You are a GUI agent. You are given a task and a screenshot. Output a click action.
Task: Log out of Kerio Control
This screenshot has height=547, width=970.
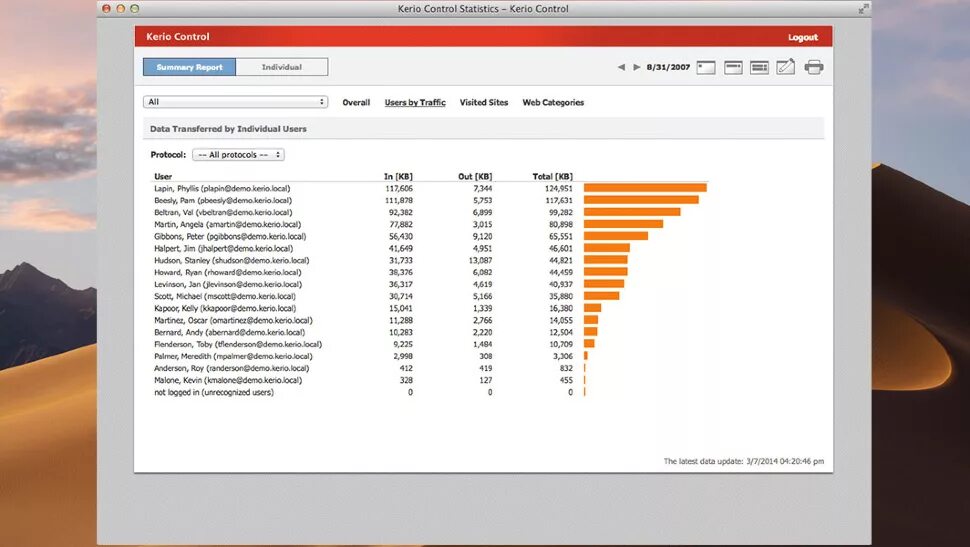[x=803, y=37]
